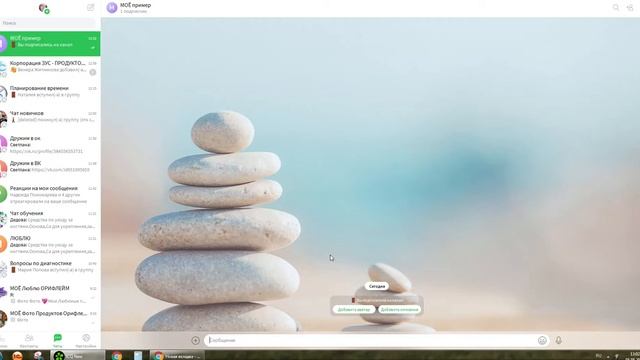Image resolution: width=640 pixels, height=360 pixels.
Task: Open the ЛЮБЛЮ chat
Action: pyautogui.click(x=50, y=244)
